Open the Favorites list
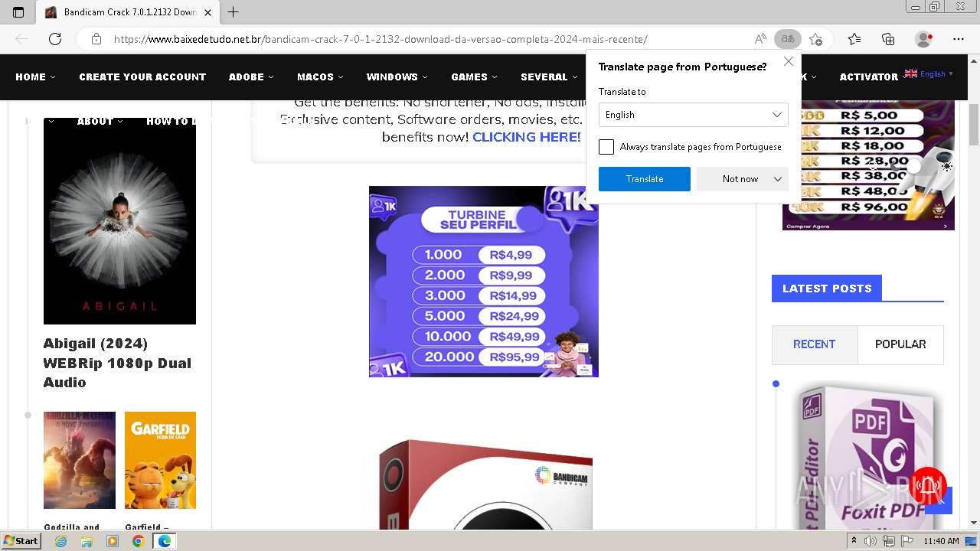Image resolution: width=980 pixels, height=551 pixels. click(x=854, y=39)
